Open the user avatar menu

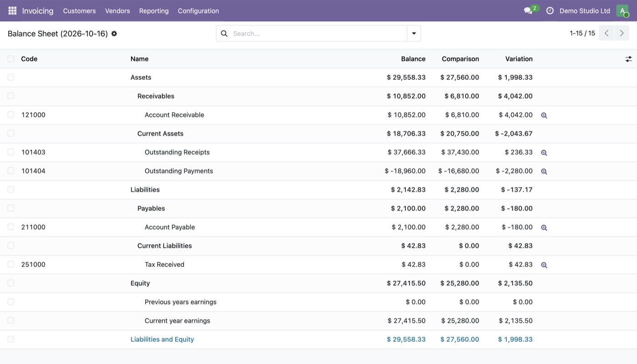[622, 10]
